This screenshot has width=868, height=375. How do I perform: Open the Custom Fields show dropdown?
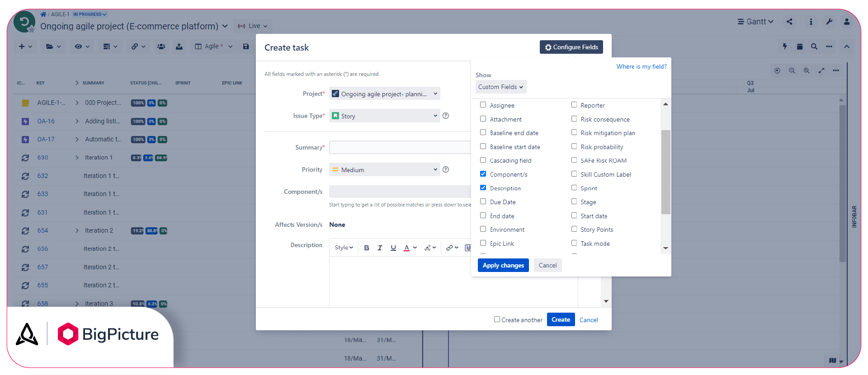pyautogui.click(x=501, y=87)
